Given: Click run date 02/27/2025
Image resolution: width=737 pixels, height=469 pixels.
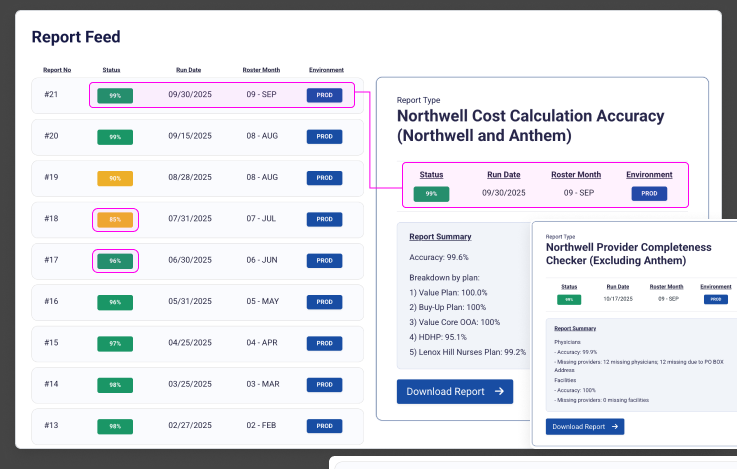Looking at the screenshot, I should pyautogui.click(x=190, y=425).
